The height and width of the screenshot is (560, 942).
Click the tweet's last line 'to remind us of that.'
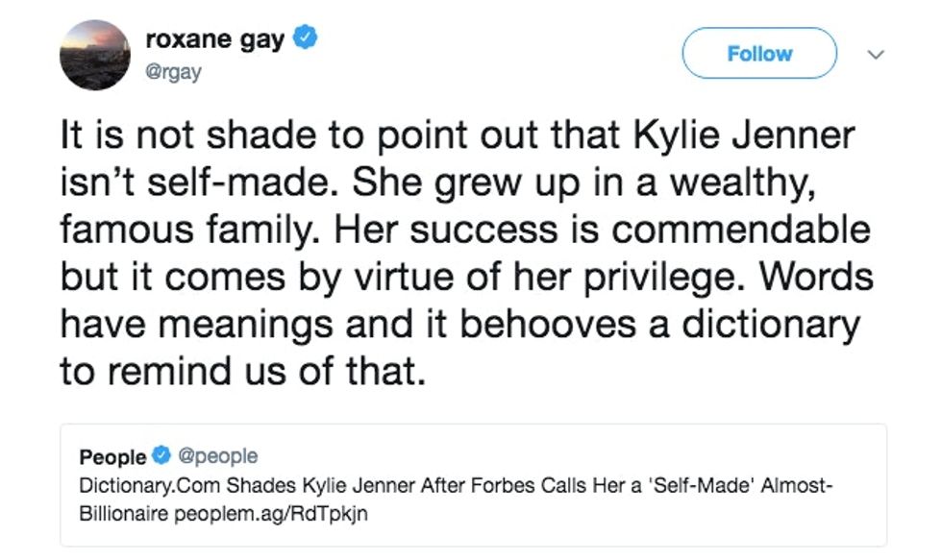241,373
